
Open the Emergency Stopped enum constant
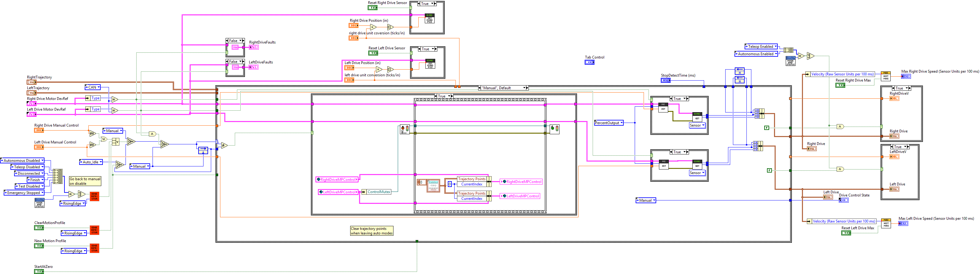24,193
